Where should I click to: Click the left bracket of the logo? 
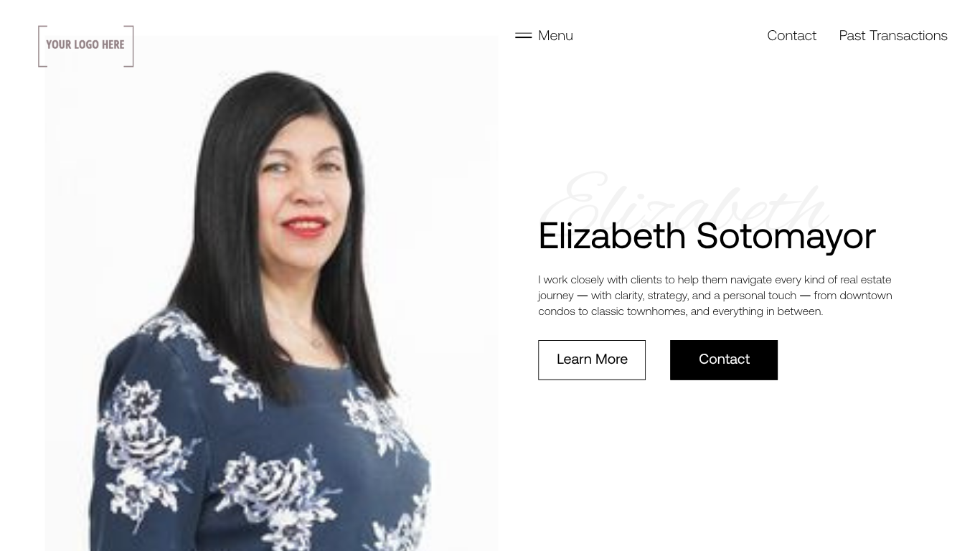click(x=42, y=46)
